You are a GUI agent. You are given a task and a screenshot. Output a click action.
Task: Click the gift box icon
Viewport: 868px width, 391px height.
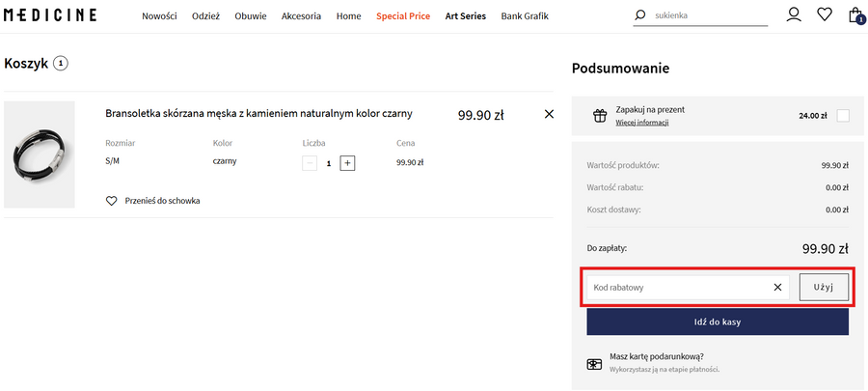(599, 116)
